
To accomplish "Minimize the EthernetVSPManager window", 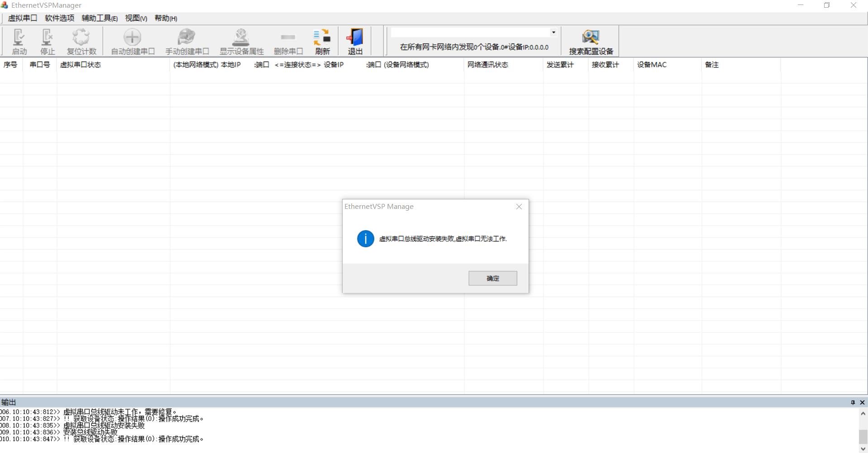I will [x=801, y=5].
